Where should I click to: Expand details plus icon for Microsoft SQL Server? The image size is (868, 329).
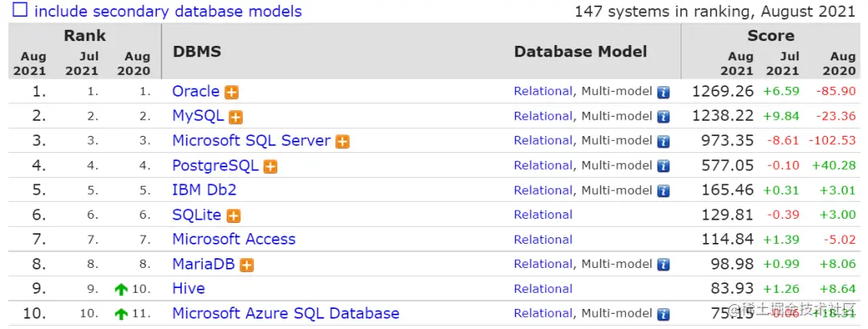point(342,142)
